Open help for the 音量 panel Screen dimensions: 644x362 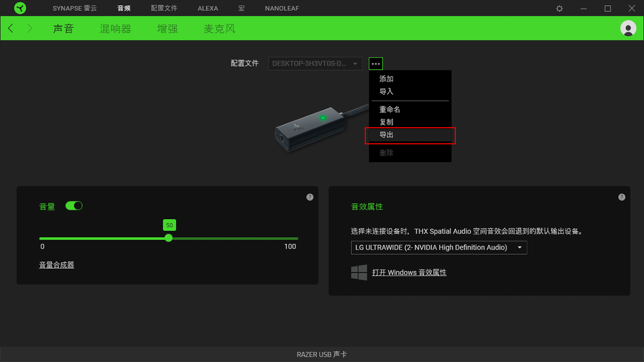(x=310, y=197)
